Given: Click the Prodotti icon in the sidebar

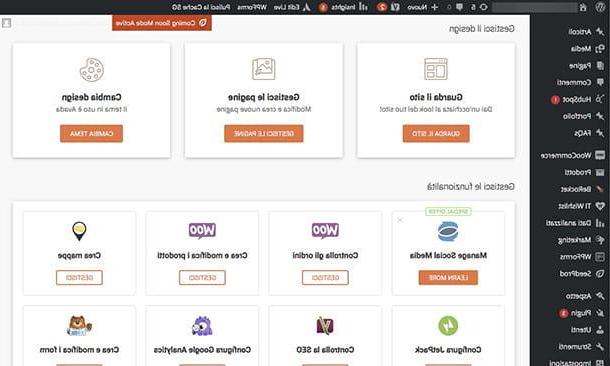Looking at the screenshot, I should pyautogui.click(x=600, y=172).
